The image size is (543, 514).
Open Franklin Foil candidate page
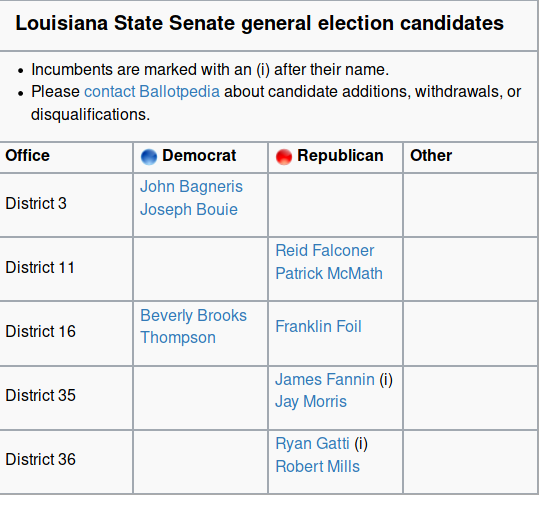coord(318,326)
